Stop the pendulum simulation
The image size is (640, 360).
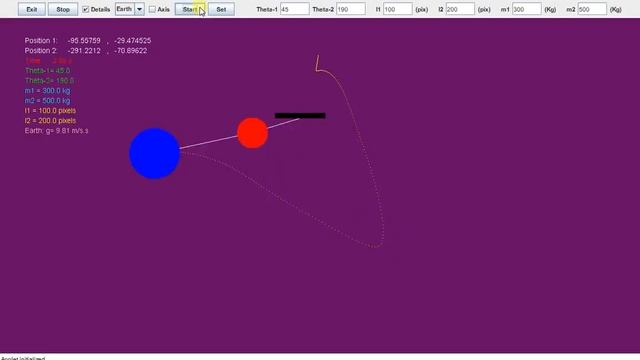pyautogui.click(x=63, y=9)
